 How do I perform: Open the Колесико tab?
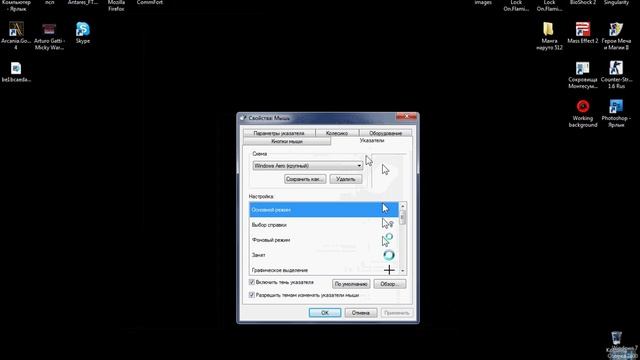[337, 133]
